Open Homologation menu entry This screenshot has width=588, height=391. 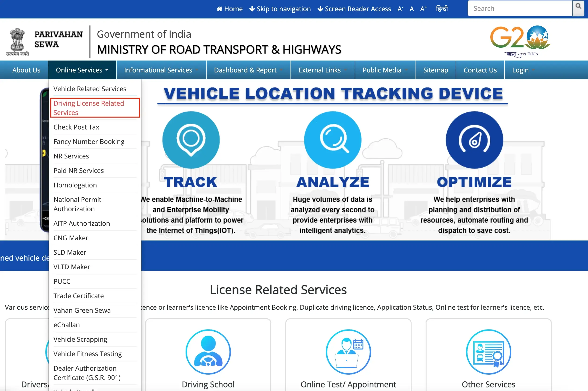95,185
